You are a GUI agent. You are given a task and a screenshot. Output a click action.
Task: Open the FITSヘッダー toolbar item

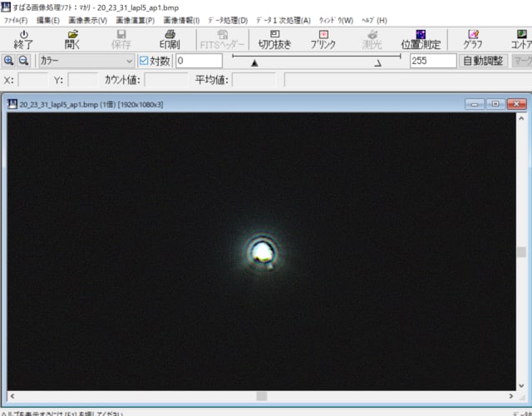(222, 40)
